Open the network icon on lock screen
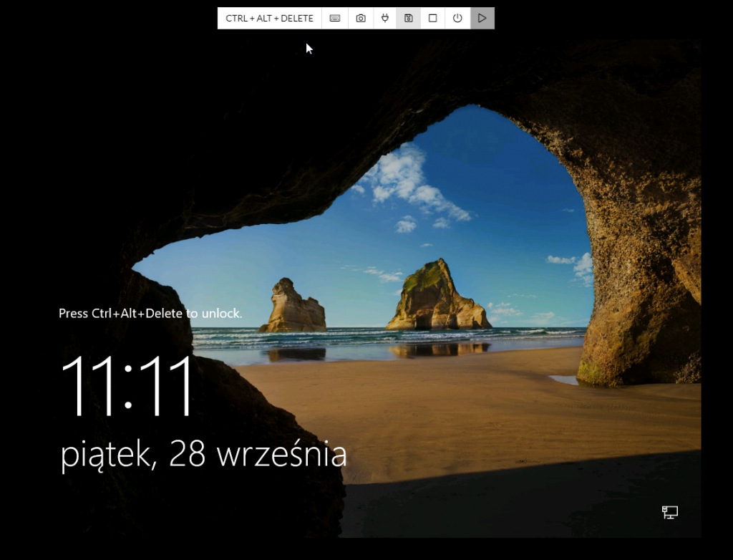 pyautogui.click(x=670, y=512)
